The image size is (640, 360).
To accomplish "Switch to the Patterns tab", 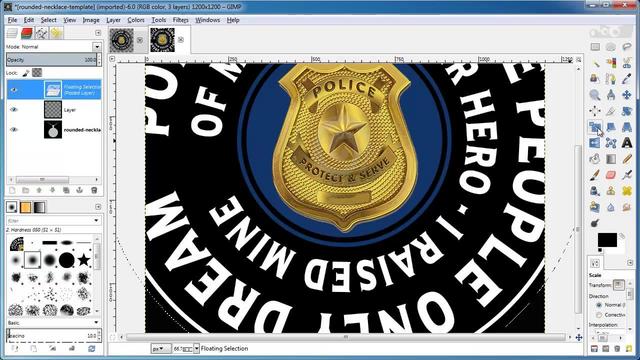I will pos(25,207).
